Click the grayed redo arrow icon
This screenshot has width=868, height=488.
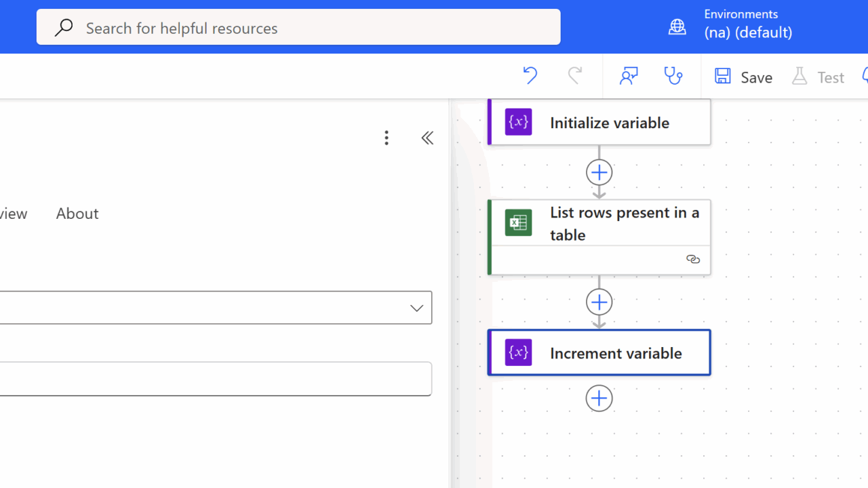575,75
